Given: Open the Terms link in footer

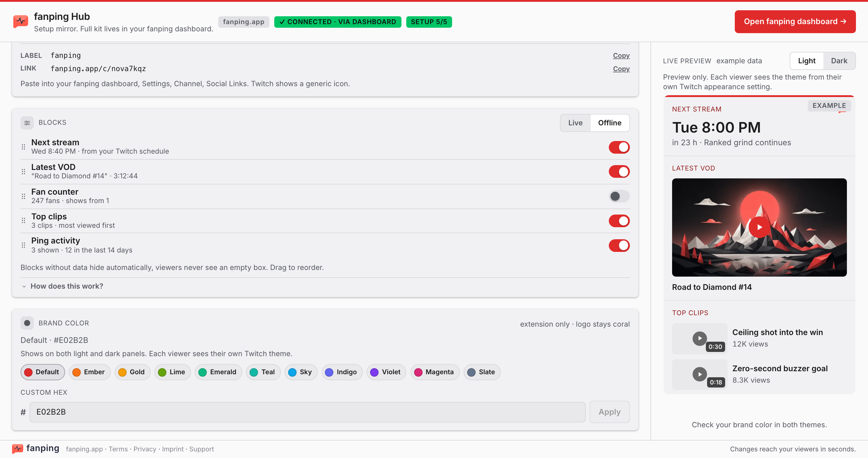Looking at the screenshot, I should point(118,449).
